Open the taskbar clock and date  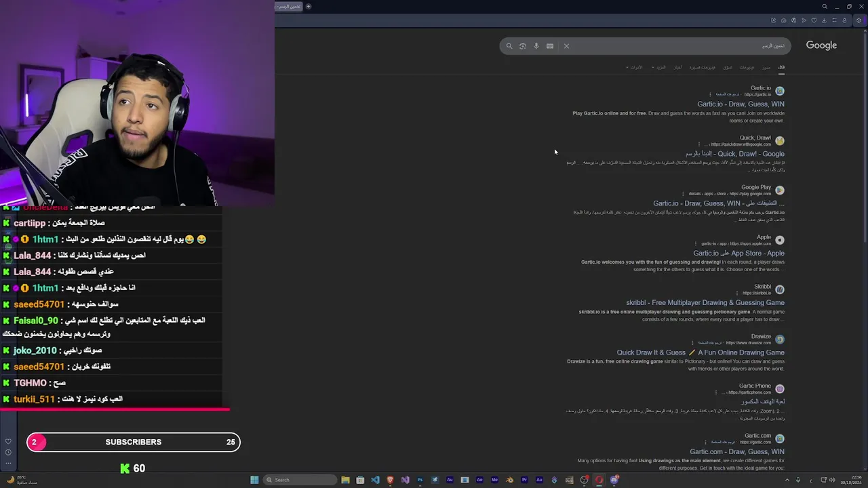pos(850,480)
